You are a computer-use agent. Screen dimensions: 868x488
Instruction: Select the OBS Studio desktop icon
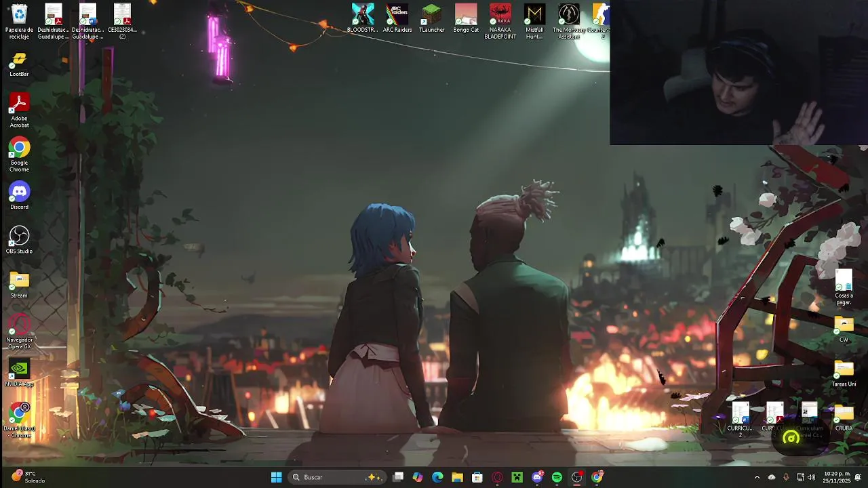pyautogui.click(x=19, y=241)
